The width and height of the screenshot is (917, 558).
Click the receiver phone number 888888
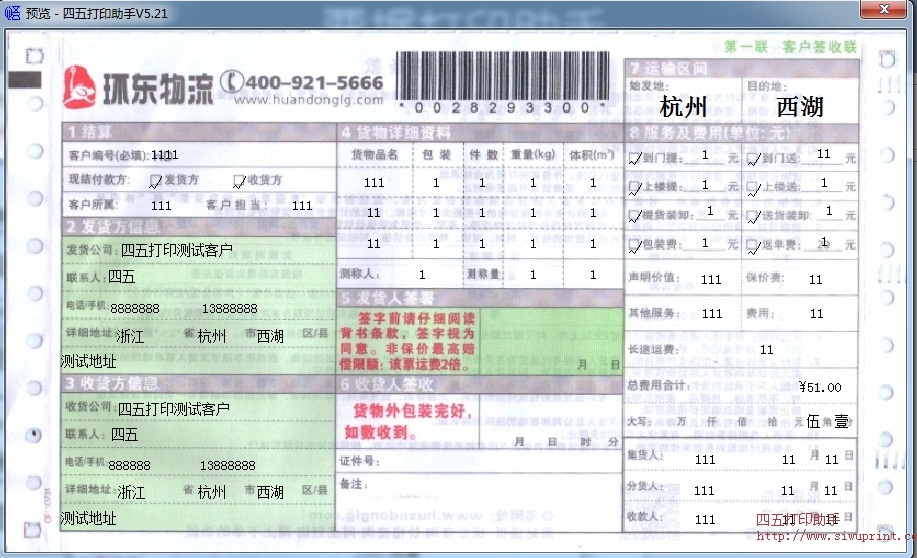click(129, 465)
